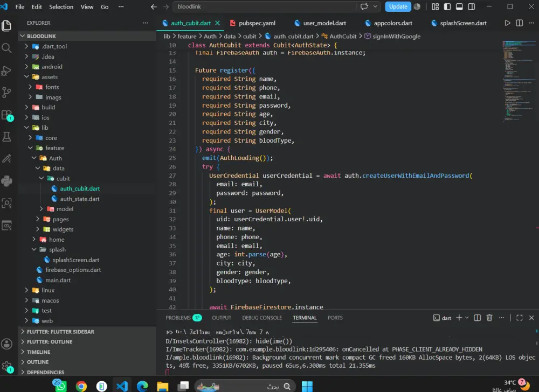
Task: Click the blue Update button
Action: 398,6
